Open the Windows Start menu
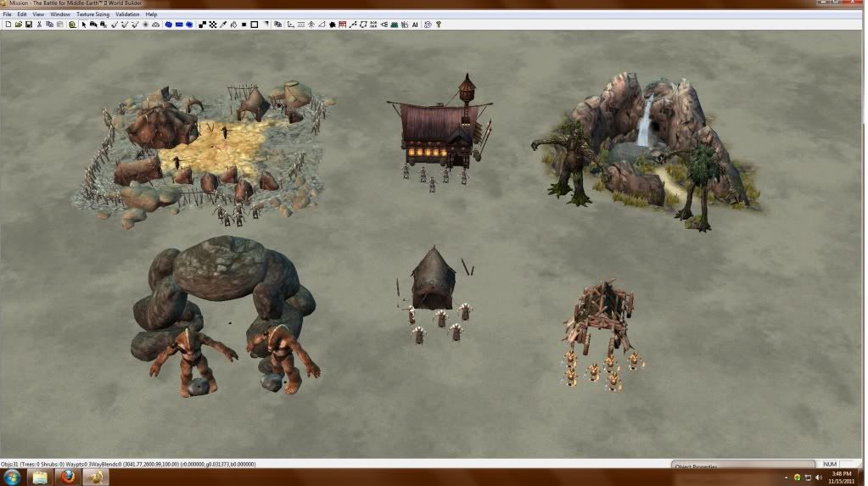The height and width of the screenshot is (486, 868). point(14,477)
